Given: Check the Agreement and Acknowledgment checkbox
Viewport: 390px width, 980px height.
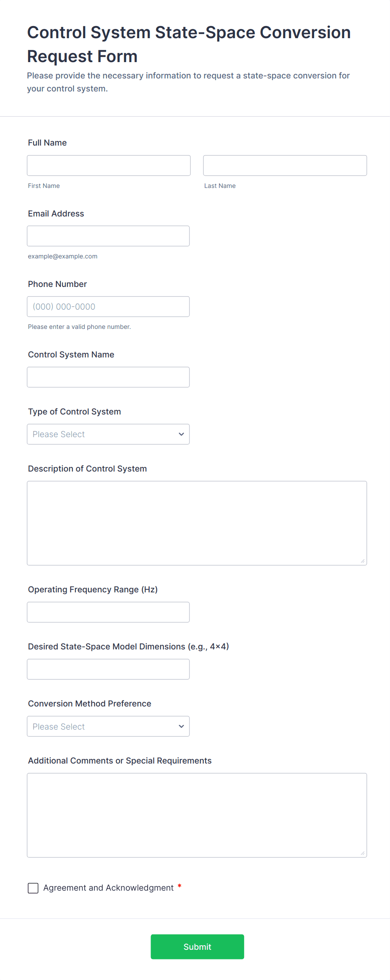Looking at the screenshot, I should 33,888.
